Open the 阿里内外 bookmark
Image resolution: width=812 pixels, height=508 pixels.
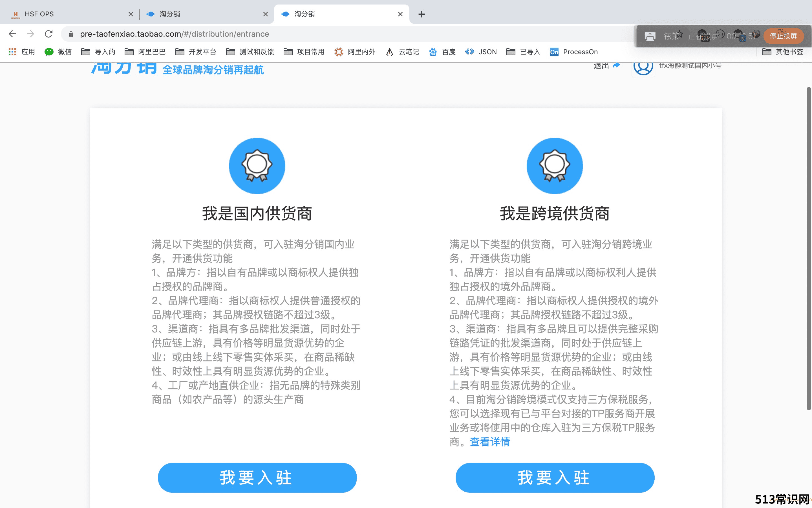[355, 52]
